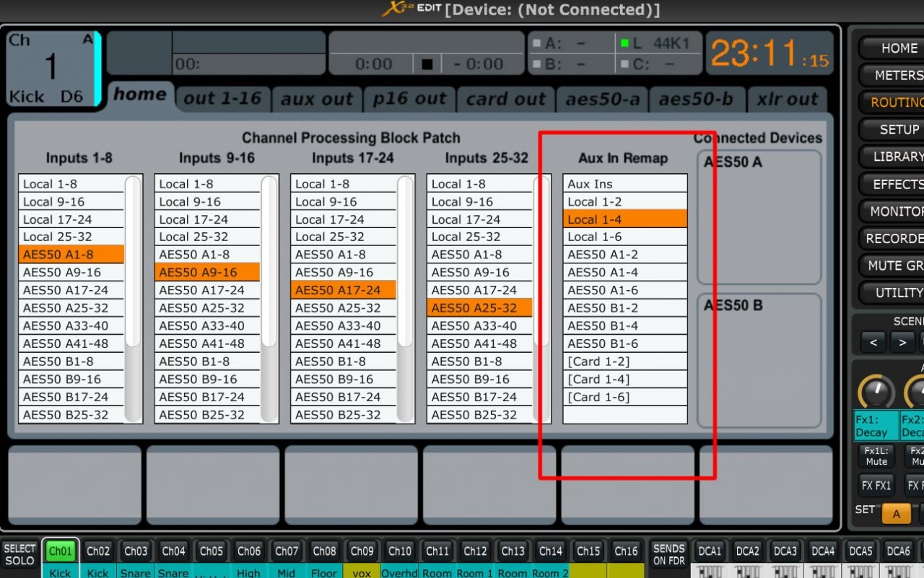Open the METERS view
The image size is (924, 578).
point(892,75)
